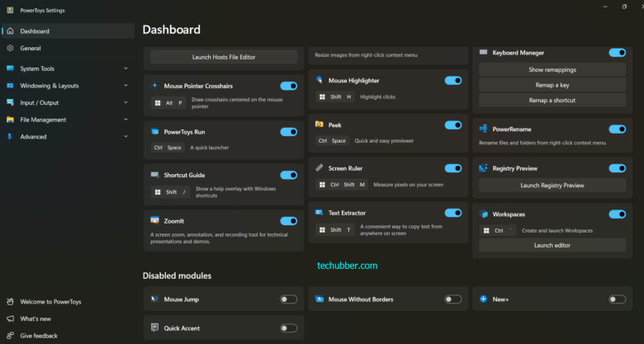This screenshot has width=644, height=344.
Task: Turn off the ZoomIt toggle
Action: [289, 221]
